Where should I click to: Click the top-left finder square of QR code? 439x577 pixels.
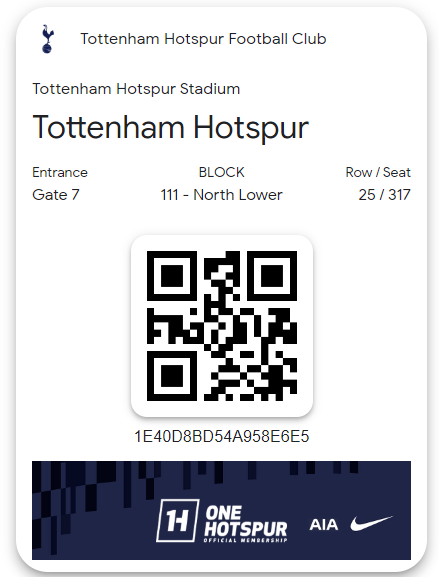[172, 276]
